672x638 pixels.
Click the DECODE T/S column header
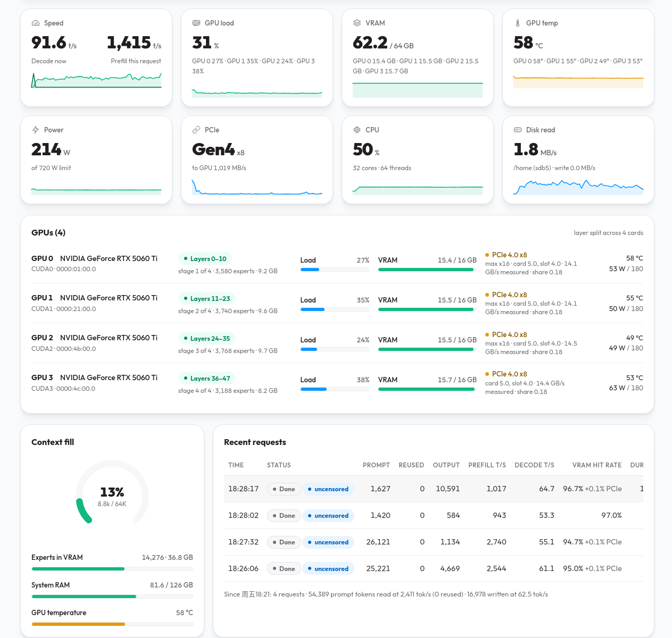pos(534,465)
